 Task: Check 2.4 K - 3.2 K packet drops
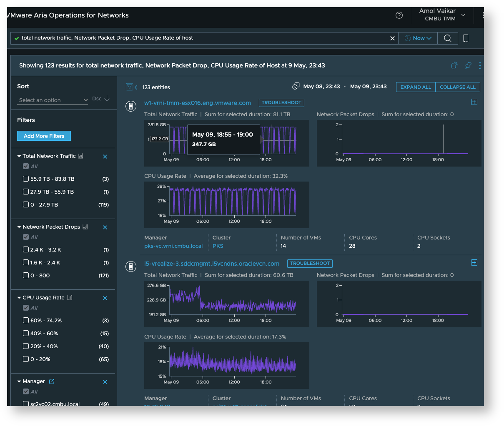26,250
